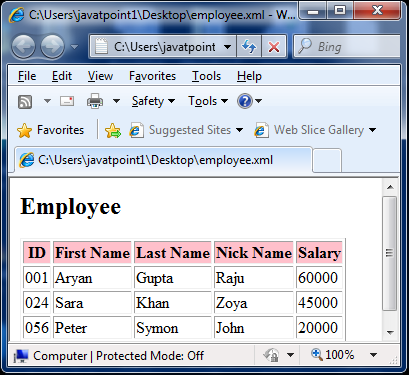Click the Refresh page icon
The image size is (411, 383).
click(249, 47)
